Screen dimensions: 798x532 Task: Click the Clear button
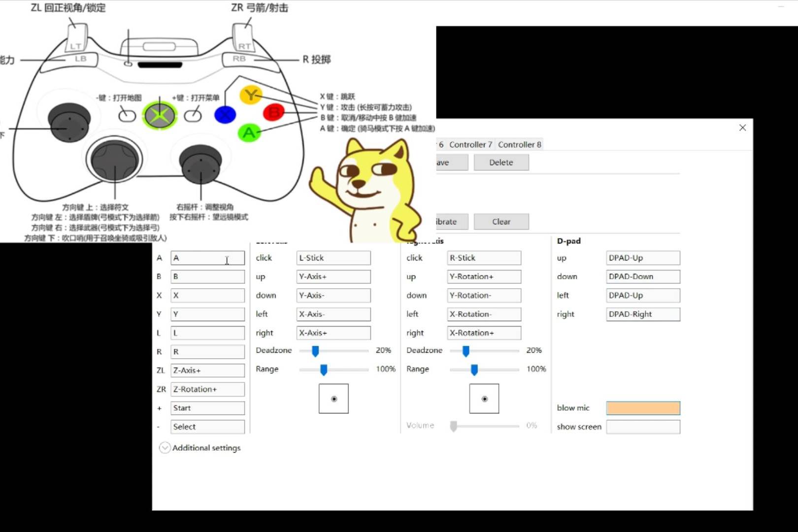pos(501,221)
